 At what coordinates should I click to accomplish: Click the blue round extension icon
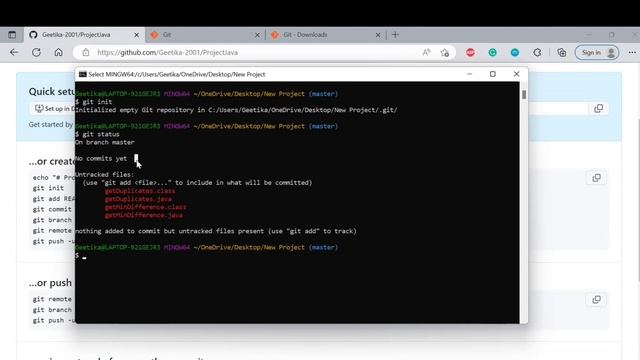pos(515,52)
